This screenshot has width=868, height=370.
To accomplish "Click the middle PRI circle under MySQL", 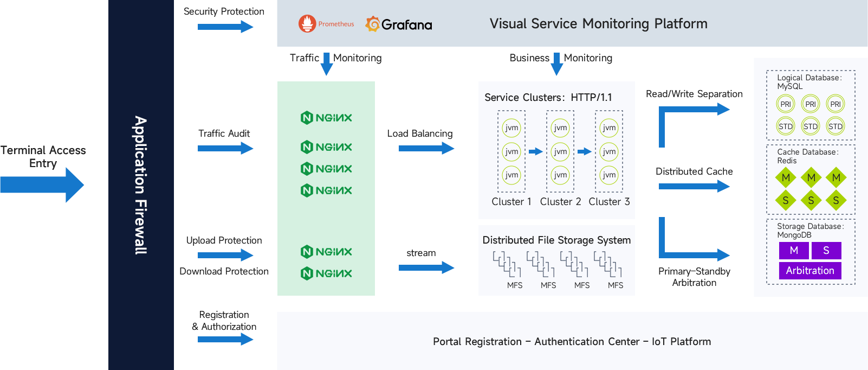I will coord(811,104).
